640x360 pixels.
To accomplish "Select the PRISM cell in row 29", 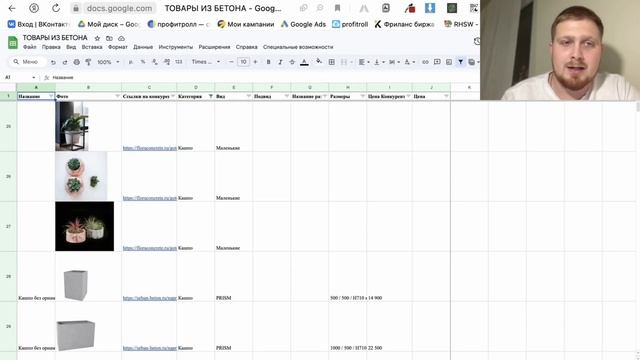I will [x=233, y=327].
